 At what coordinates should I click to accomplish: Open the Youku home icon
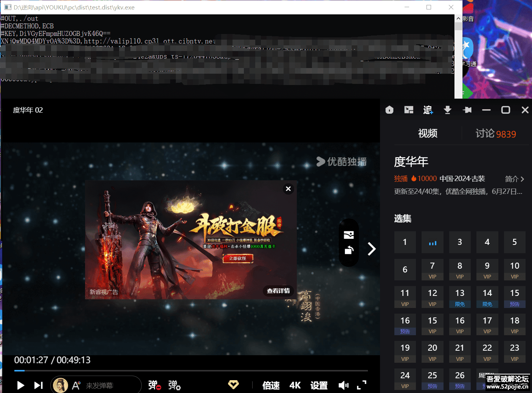click(389, 110)
